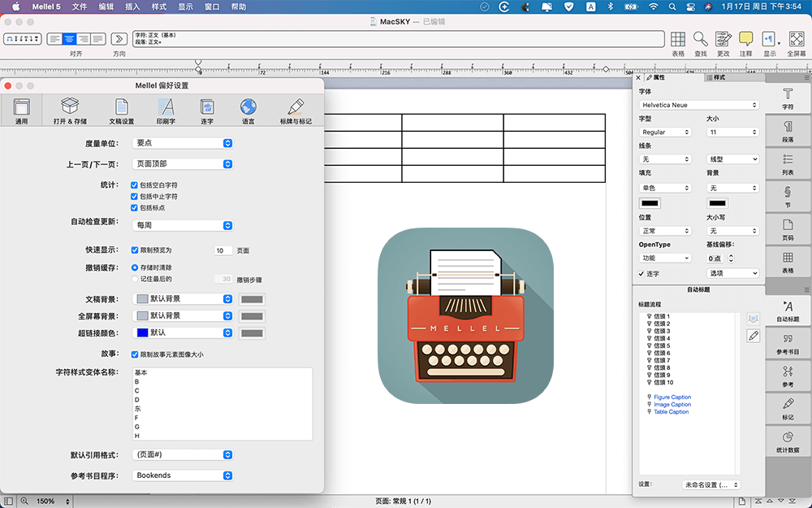
Task: Open the 标记 pencil palette in sidebar
Action: pyautogui.click(x=788, y=409)
